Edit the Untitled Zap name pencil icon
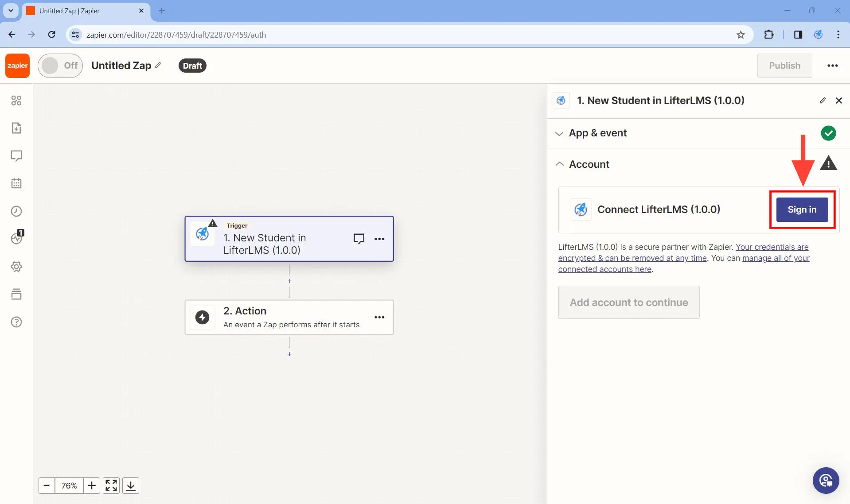 click(x=158, y=65)
